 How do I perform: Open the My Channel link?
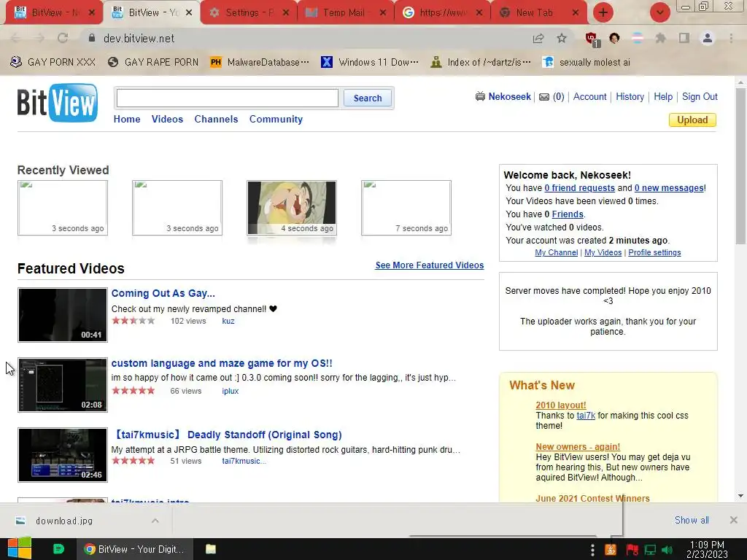pos(556,252)
